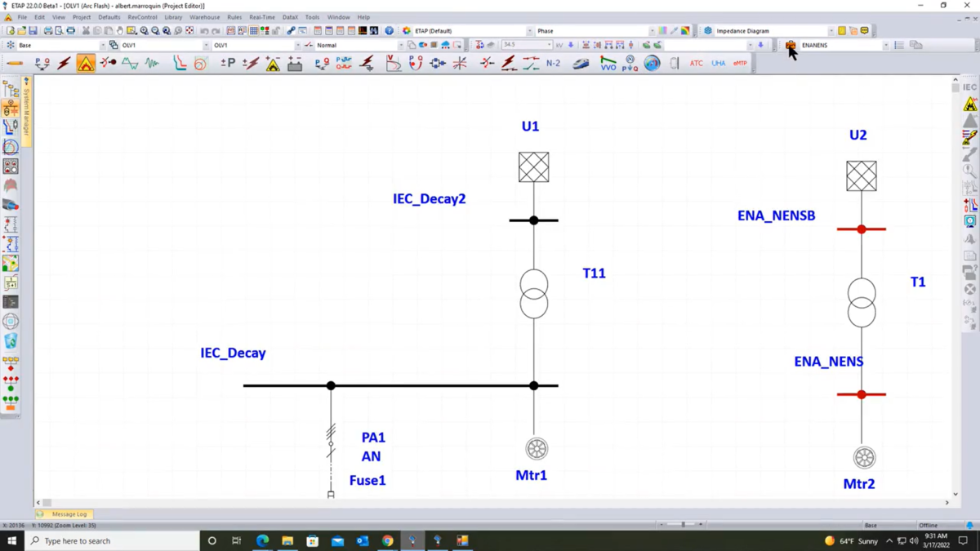Select the Mtr1 motor symbol
Image resolution: width=980 pixels, height=551 pixels.
click(x=537, y=448)
